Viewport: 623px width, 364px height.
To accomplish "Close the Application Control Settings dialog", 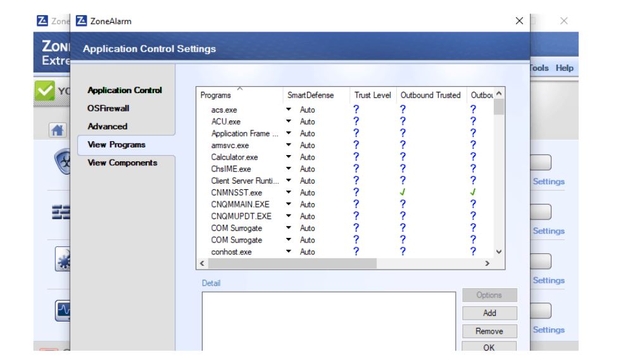I will (519, 21).
